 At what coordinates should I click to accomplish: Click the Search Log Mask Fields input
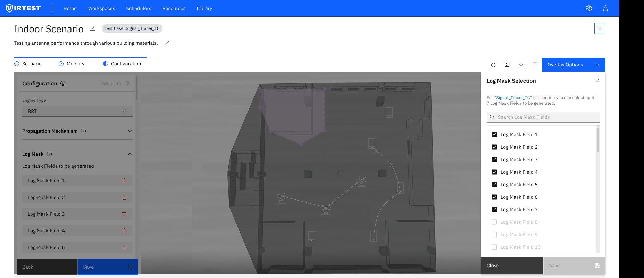pos(543,117)
